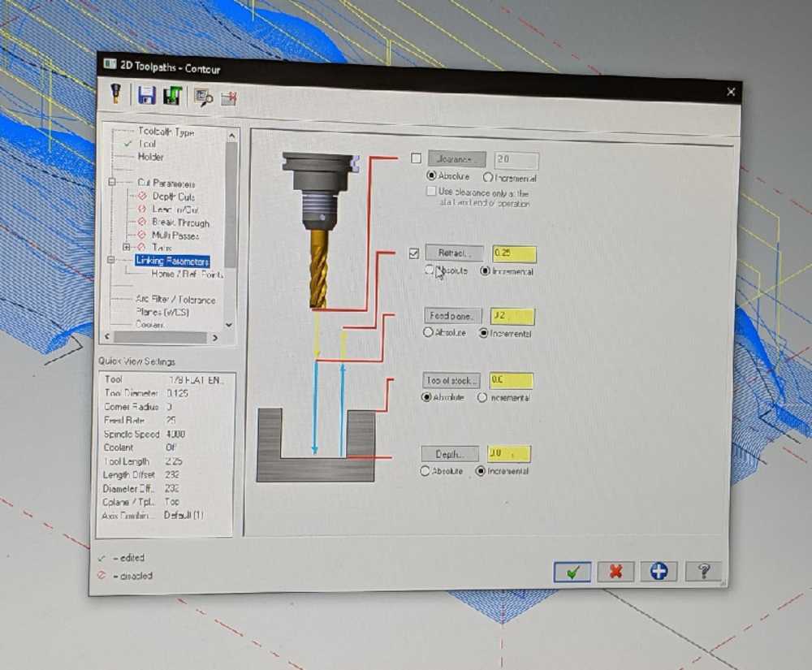This screenshot has width=812, height=670.
Task: Cancel the dialog with the red X button
Action: [615, 571]
